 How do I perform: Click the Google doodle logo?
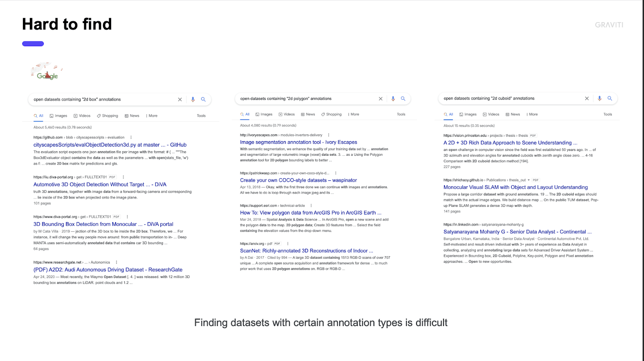pyautogui.click(x=47, y=72)
